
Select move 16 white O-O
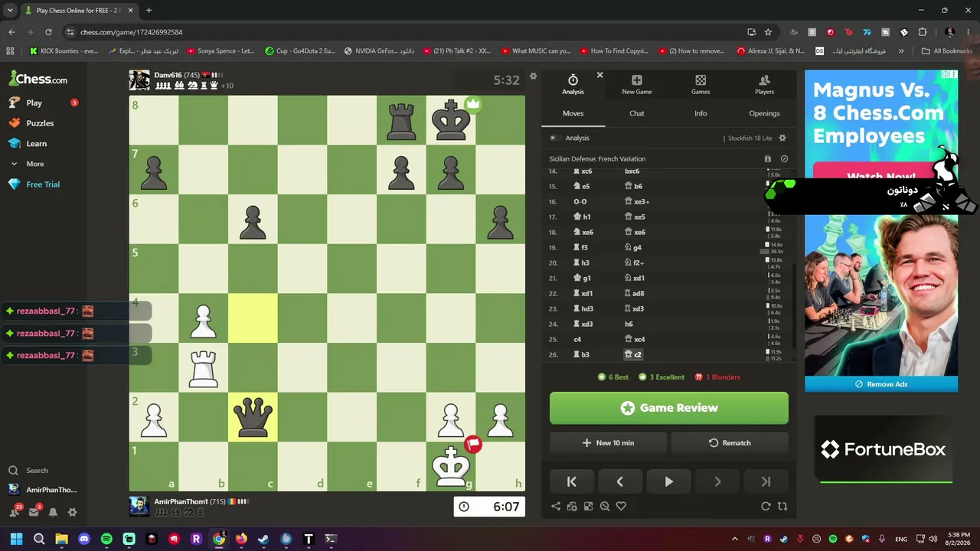(x=579, y=201)
